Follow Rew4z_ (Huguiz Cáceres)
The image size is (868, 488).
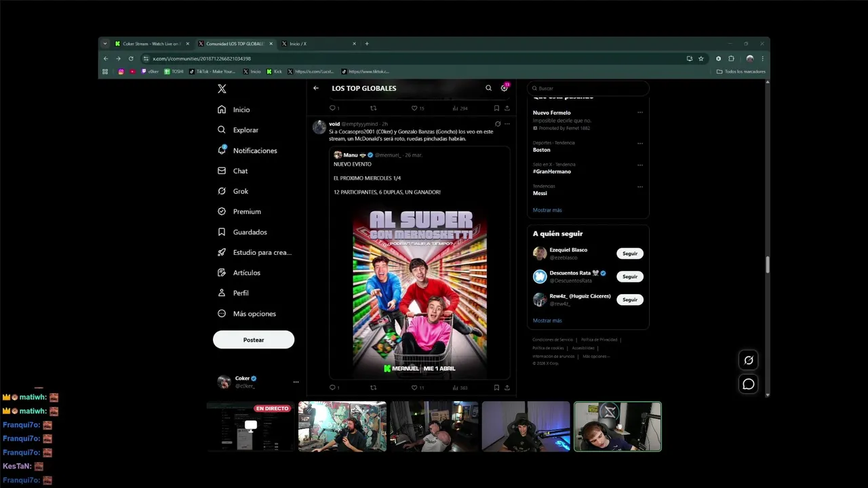point(630,300)
